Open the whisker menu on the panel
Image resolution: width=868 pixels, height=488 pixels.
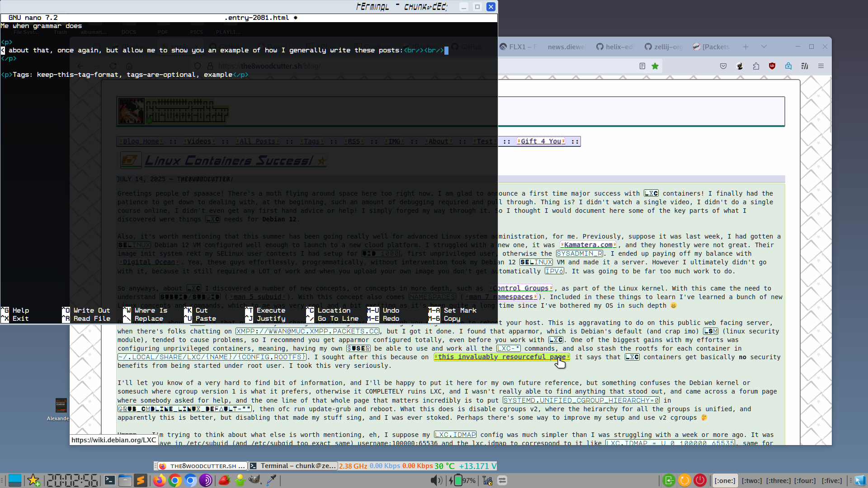(15, 480)
